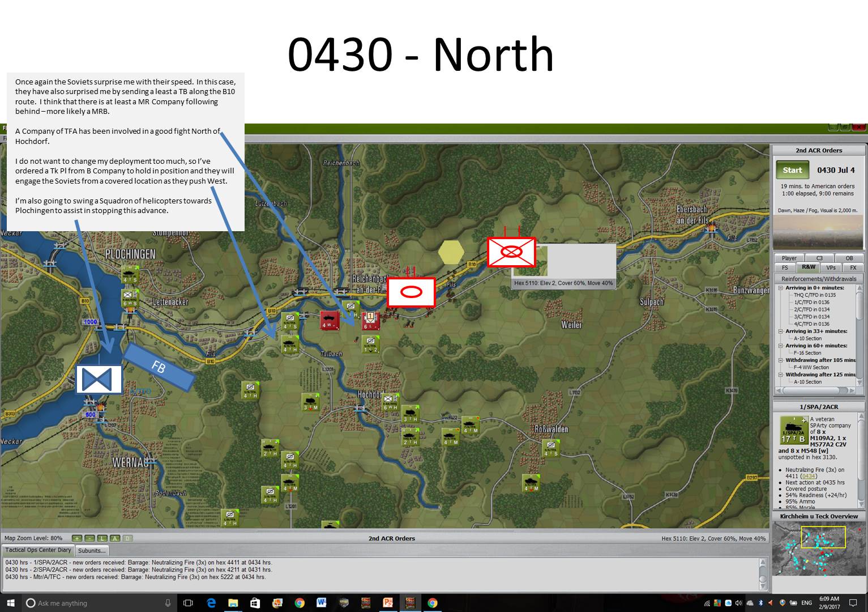Viewport: 868px width, 612px height.
Task: Click the Cortana 'Ask me anything' search box
Action: pyautogui.click(x=99, y=603)
